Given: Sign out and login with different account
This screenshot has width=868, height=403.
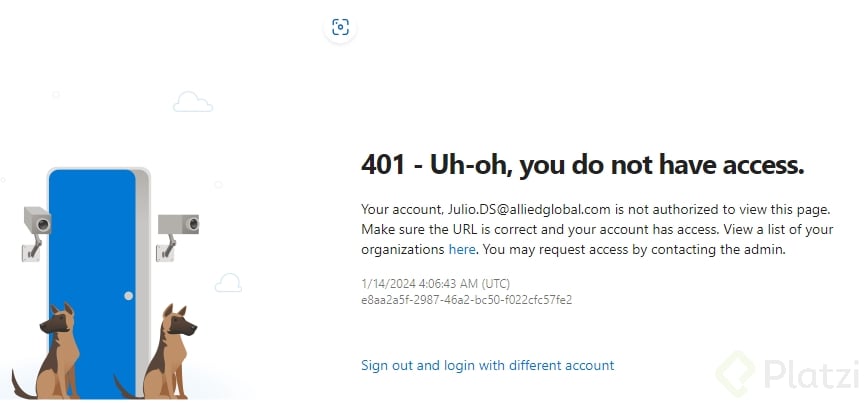Looking at the screenshot, I should click(x=487, y=365).
